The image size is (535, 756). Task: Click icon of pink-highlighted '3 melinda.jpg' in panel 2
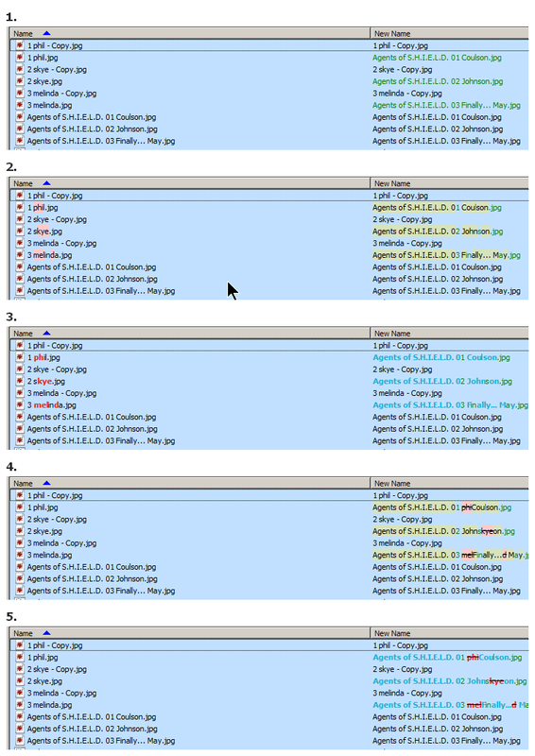19,255
